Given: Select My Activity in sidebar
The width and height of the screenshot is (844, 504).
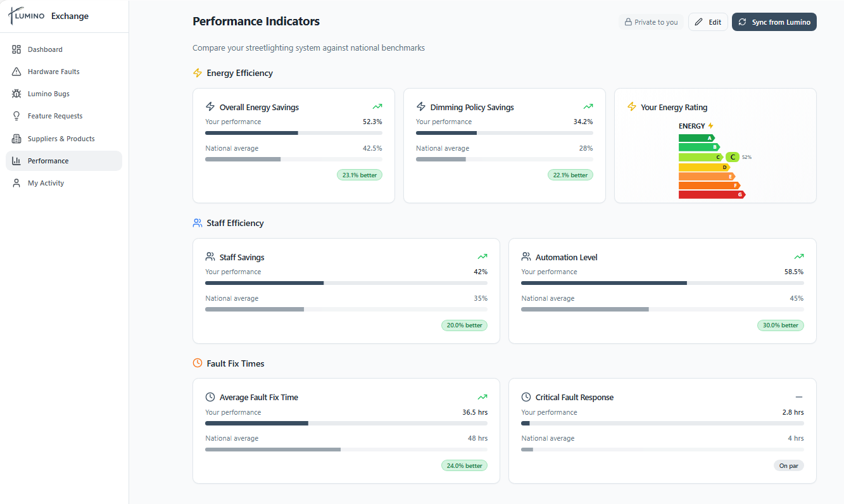Looking at the screenshot, I should (x=64, y=183).
